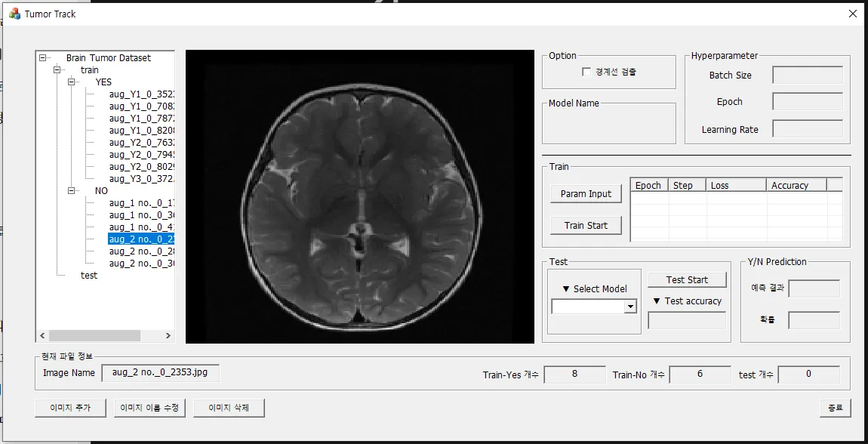Select aug_Y1_0_787 tree item
The height and width of the screenshot is (444, 868).
pos(142,118)
